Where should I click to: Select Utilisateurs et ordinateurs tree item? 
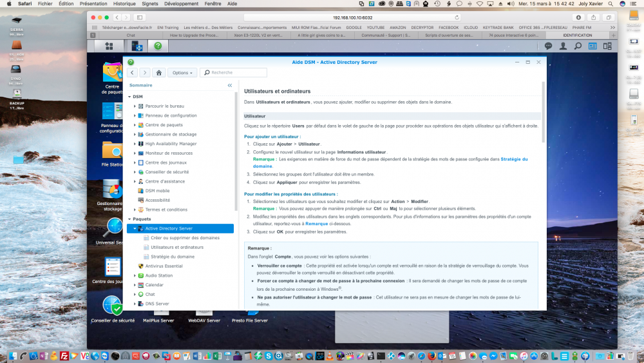coord(177,248)
